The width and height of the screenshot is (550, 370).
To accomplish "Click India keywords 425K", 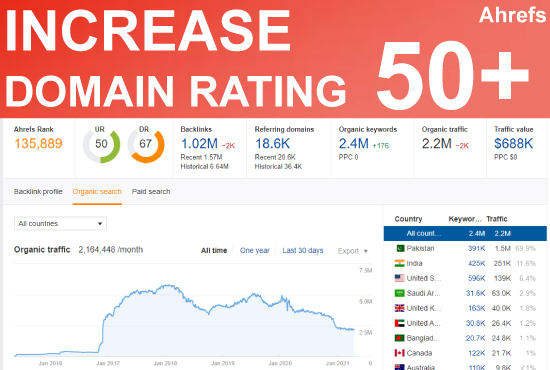I will click(x=476, y=263).
